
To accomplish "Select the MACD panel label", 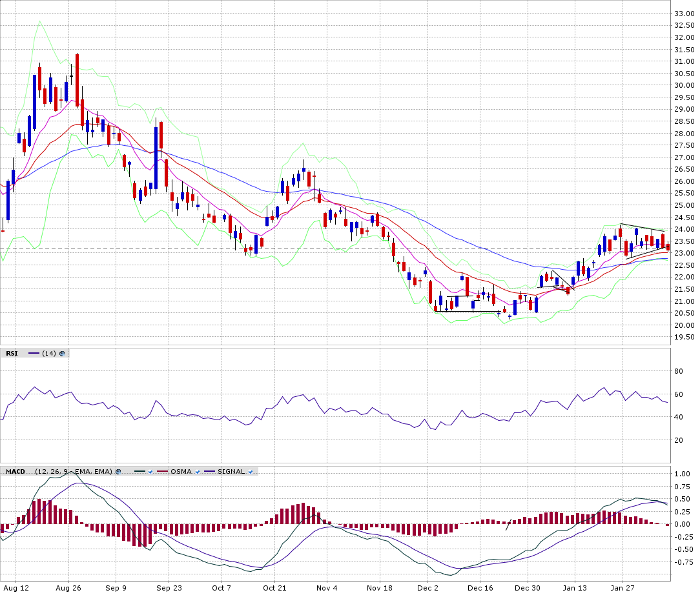I will click(15, 472).
